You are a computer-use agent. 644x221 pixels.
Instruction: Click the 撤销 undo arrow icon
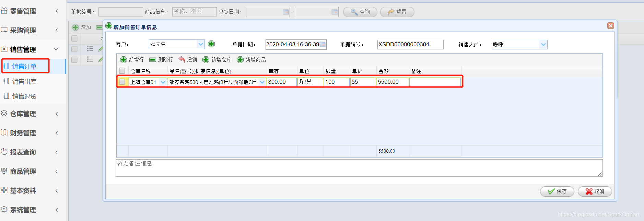[182, 60]
